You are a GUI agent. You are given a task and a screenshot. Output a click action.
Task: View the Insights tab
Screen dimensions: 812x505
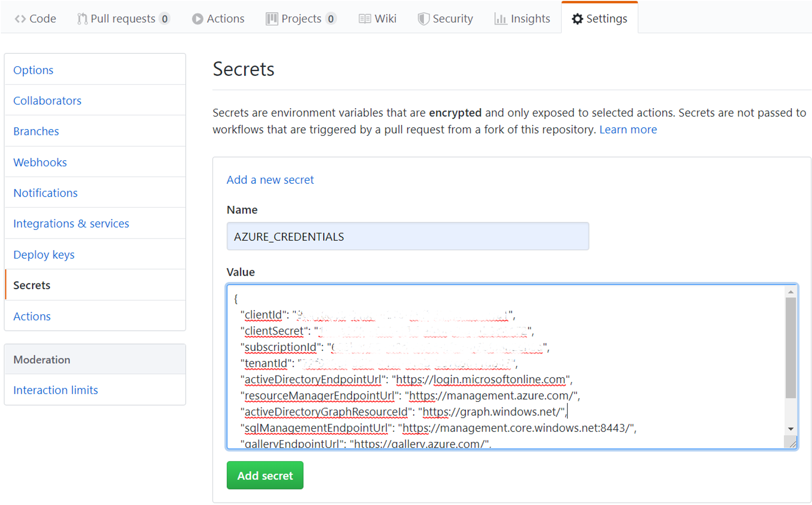(x=522, y=19)
